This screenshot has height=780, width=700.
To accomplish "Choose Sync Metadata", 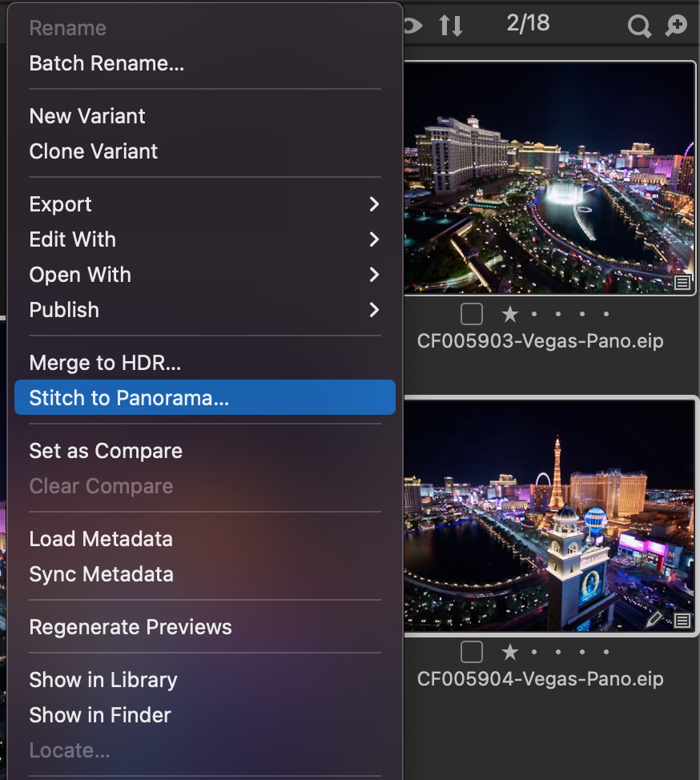I will click(x=205, y=574).
